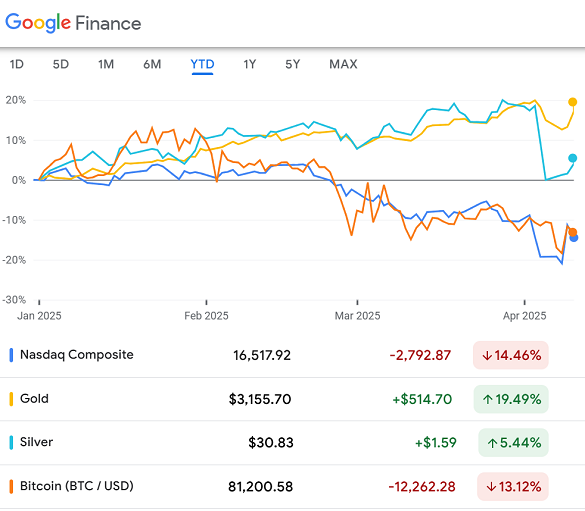Image resolution: width=585 pixels, height=511 pixels.
Task: Click the Nasdaq blue color marker
Action: pos(11,355)
